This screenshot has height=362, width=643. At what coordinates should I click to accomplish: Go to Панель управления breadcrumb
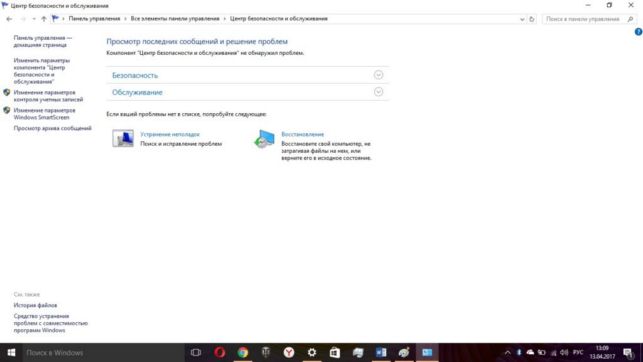(94, 19)
